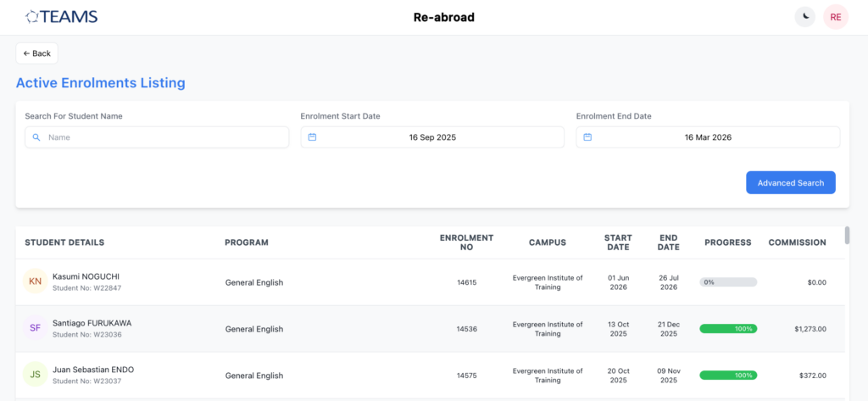Click end date 09 Nov 2025
Image resolution: width=868 pixels, height=401 pixels.
click(668, 376)
